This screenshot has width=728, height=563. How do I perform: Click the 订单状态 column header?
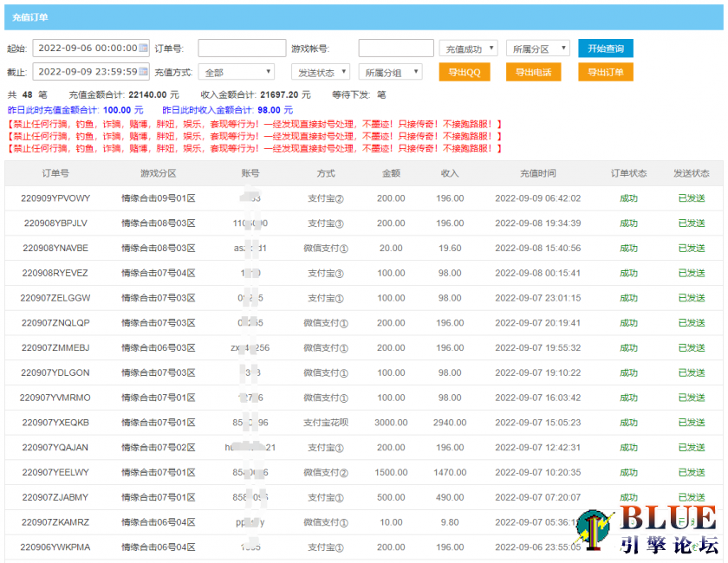[628, 173]
